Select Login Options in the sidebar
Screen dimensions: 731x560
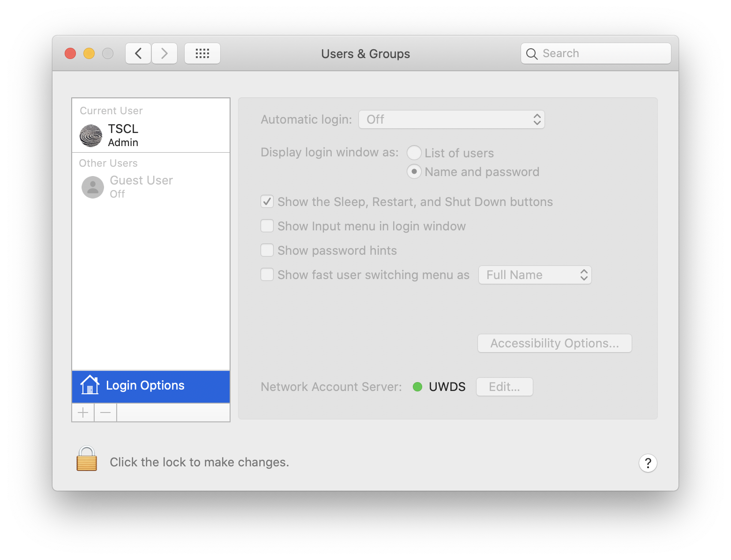tap(151, 386)
